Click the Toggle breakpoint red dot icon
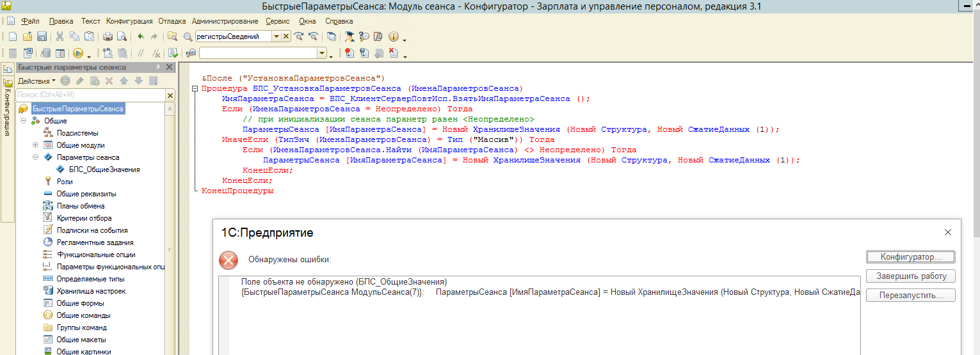Image resolution: width=980 pixels, height=355 pixels. (x=349, y=53)
